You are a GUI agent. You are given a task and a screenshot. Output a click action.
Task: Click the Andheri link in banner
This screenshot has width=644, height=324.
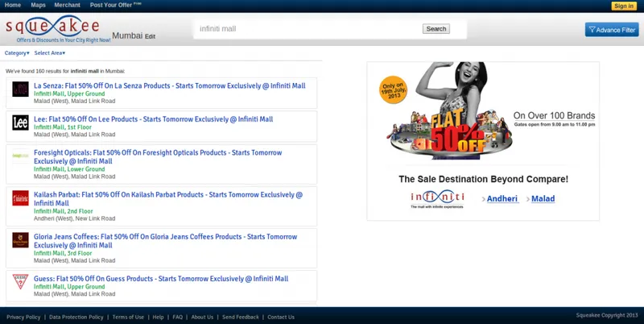click(502, 198)
